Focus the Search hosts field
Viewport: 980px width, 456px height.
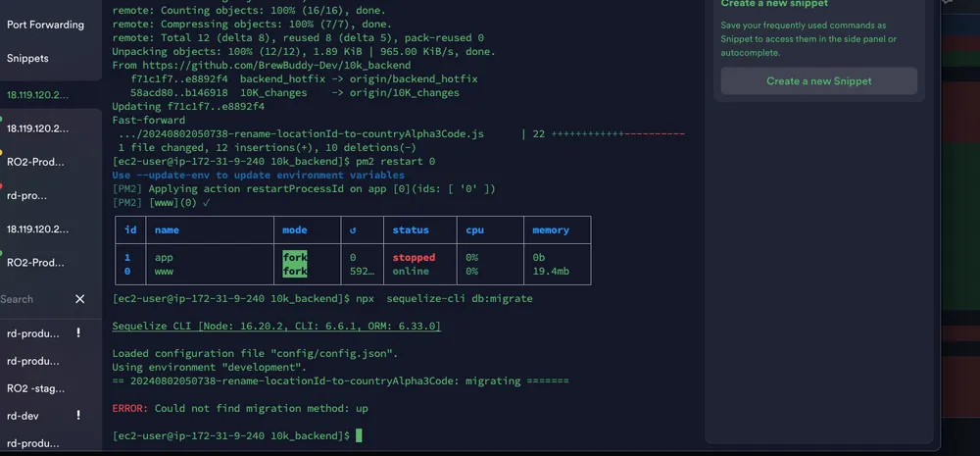click(29, 299)
